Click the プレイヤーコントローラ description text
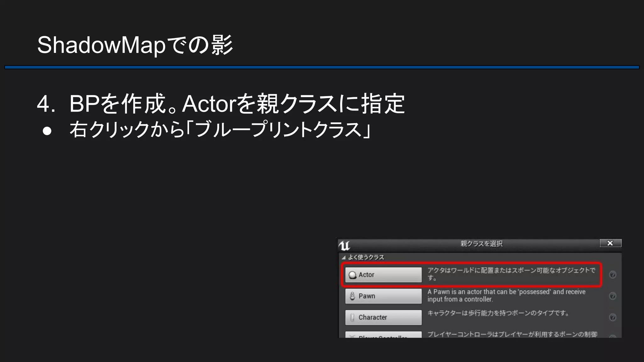The image size is (644, 362). [x=512, y=334]
